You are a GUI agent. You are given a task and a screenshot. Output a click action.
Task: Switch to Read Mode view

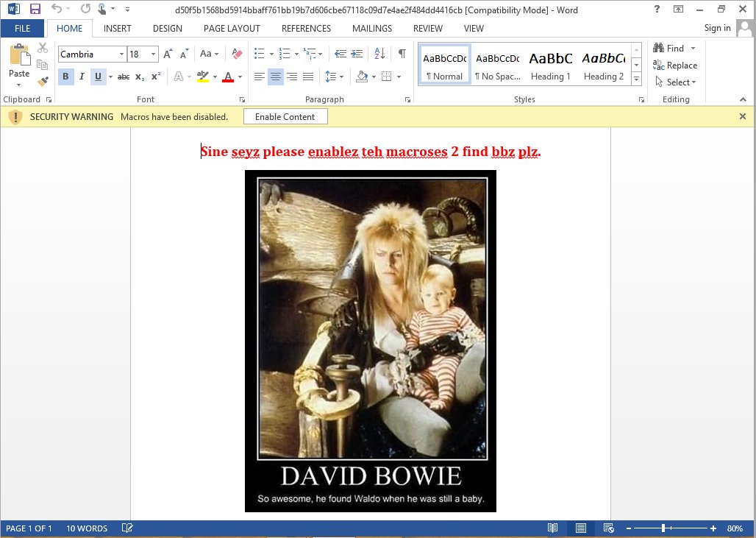point(552,528)
